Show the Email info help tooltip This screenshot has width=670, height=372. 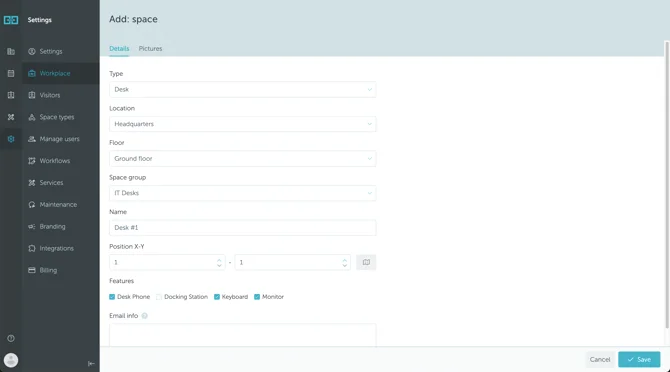pos(144,316)
